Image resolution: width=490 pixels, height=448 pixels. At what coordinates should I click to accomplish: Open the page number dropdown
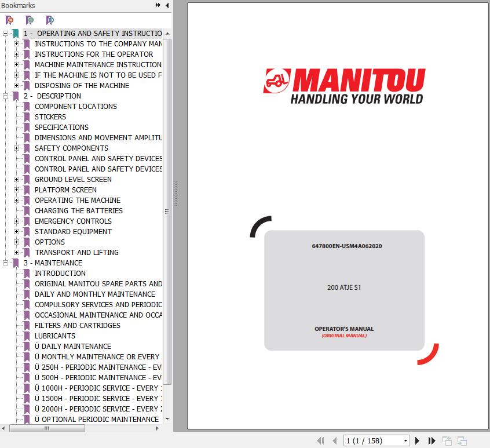405,440
